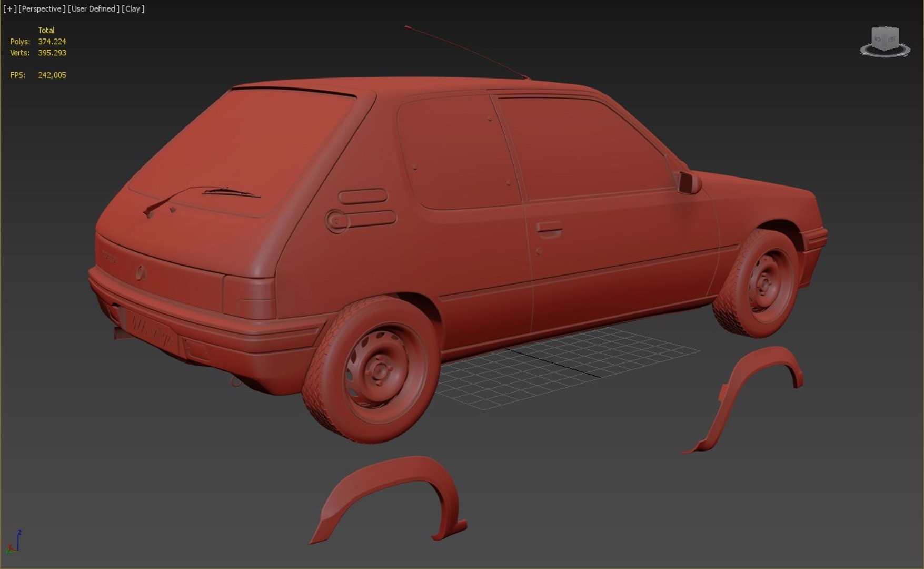
Task: Open the Perspective viewport label menu
Action: click(x=42, y=9)
